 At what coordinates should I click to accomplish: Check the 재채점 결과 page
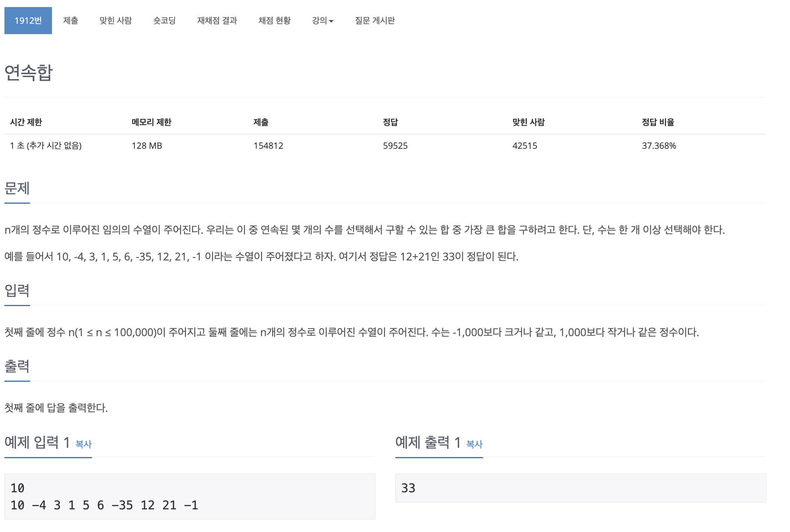click(217, 21)
